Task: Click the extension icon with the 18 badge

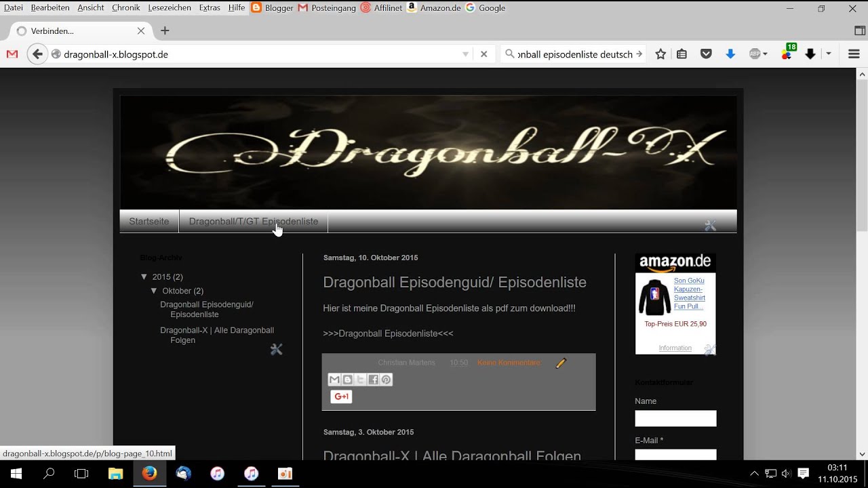Action: tap(787, 53)
